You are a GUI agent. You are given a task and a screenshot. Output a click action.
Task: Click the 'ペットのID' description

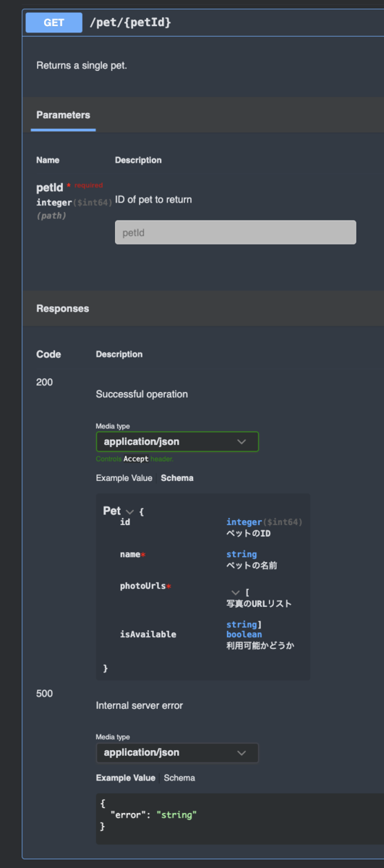click(x=248, y=533)
